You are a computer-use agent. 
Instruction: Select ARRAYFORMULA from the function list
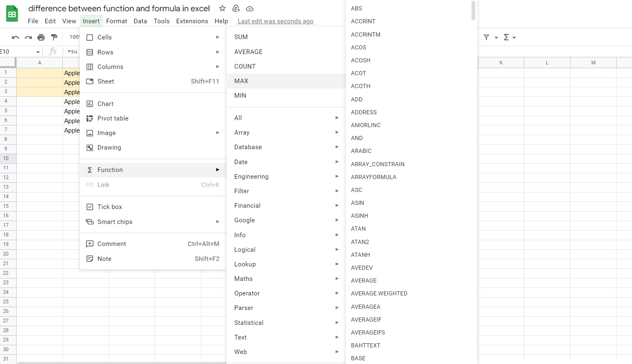click(373, 177)
